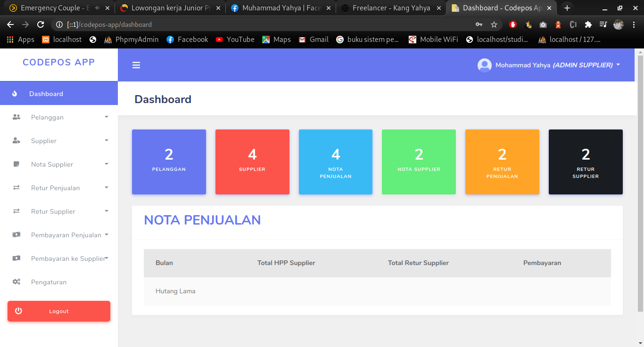Bookmark this page with star icon
This screenshot has width=644, height=347.
tap(494, 24)
